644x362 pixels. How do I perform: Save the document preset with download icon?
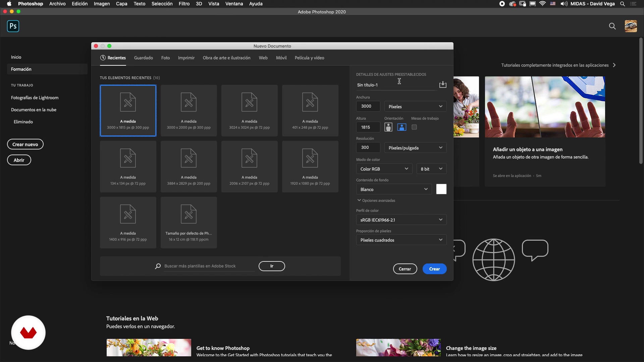(443, 84)
